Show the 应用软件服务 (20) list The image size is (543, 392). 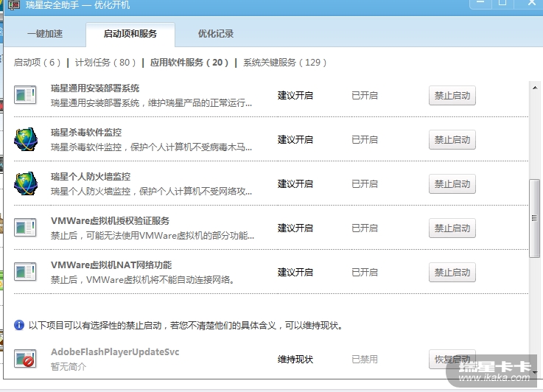coord(189,63)
